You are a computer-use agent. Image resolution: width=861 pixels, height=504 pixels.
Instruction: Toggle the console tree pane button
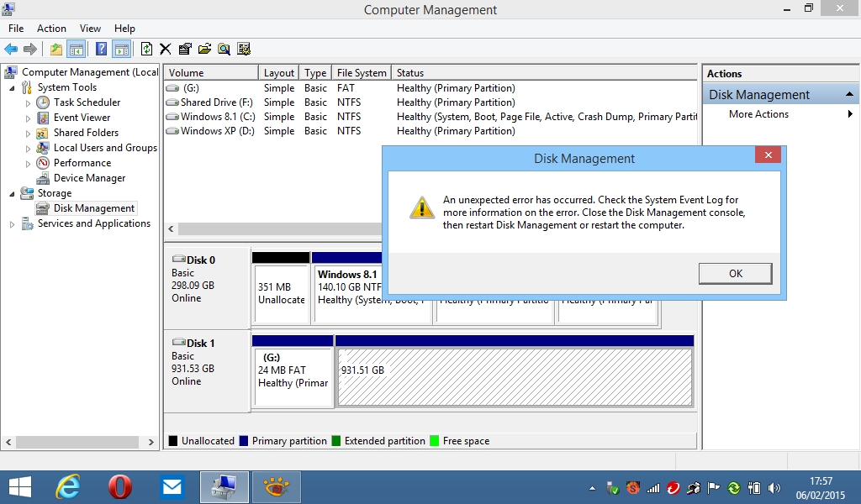point(77,50)
